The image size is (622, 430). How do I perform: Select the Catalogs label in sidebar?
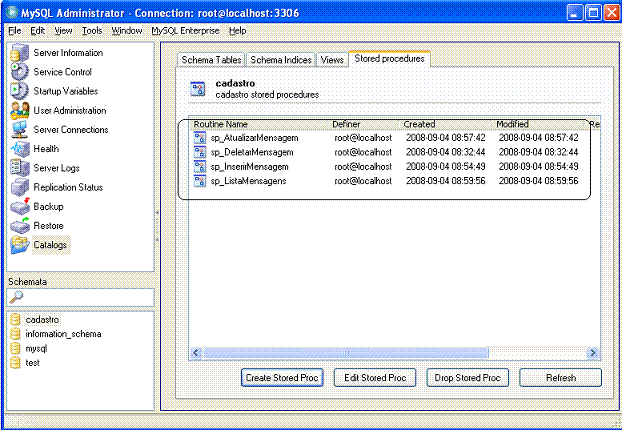coord(50,245)
